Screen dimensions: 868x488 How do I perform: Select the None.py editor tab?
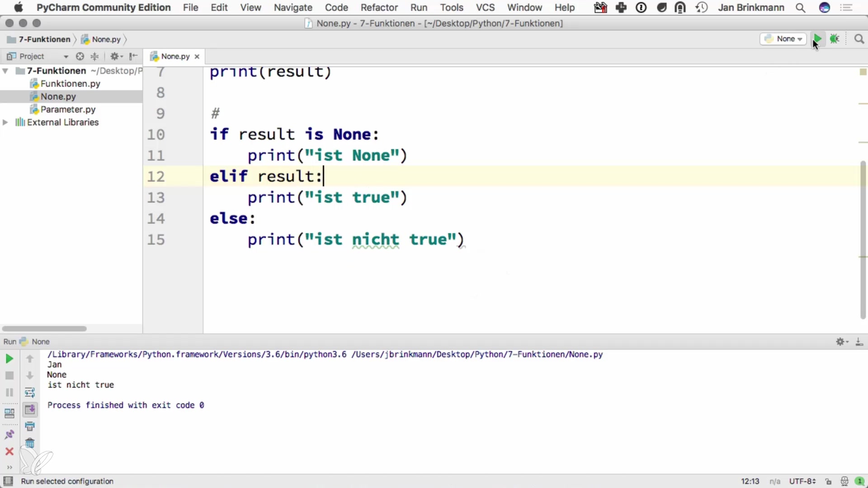[x=175, y=56]
